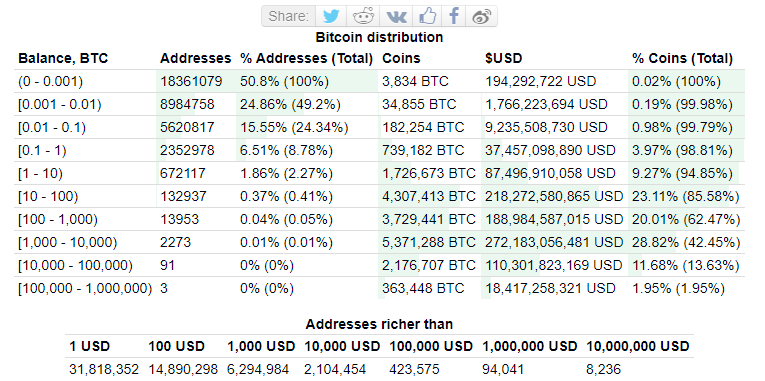Select the % Addresses (Total) header
Screen dimensions: 765x381
(x=306, y=59)
